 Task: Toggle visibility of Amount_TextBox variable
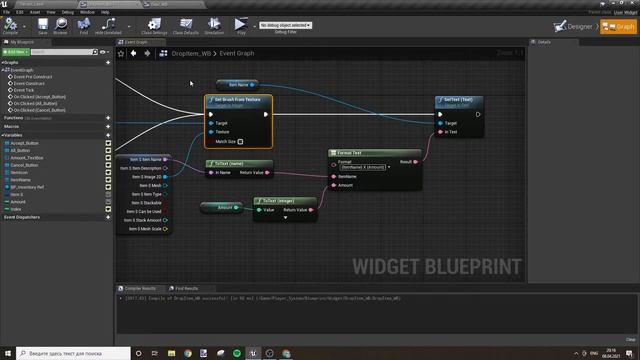[x=108, y=158]
